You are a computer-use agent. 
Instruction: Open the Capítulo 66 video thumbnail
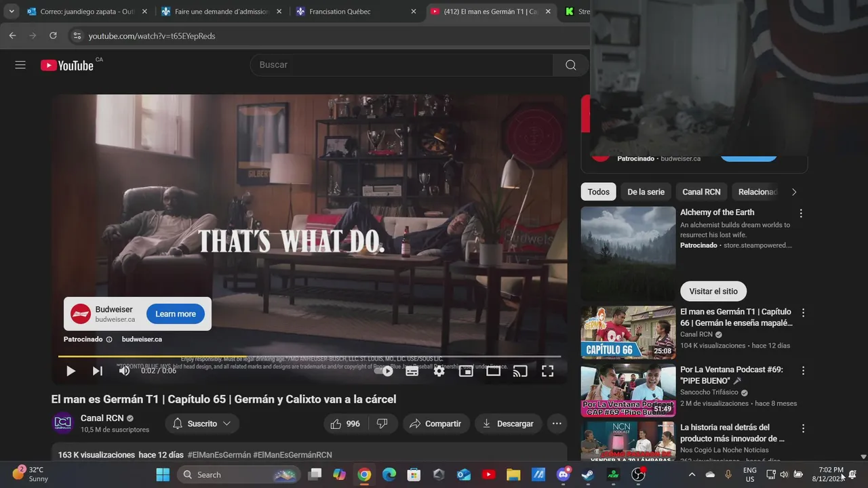[x=628, y=333]
